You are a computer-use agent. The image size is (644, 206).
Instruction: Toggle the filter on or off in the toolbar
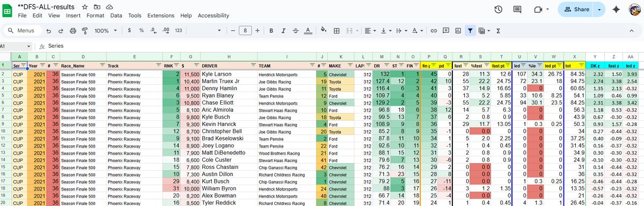[x=470, y=31]
